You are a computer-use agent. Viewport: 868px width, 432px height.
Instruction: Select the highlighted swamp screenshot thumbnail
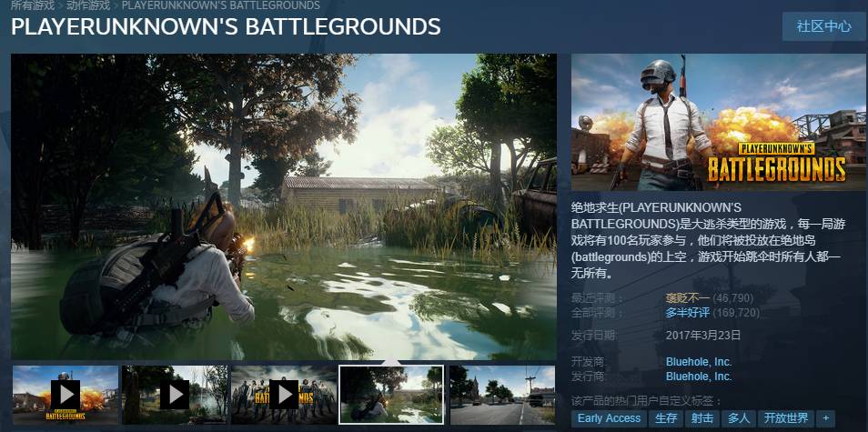point(391,395)
